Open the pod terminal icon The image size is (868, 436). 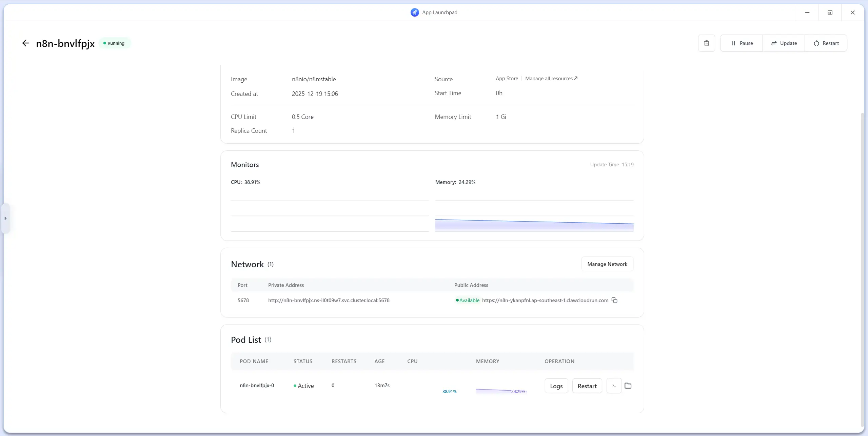pos(614,386)
